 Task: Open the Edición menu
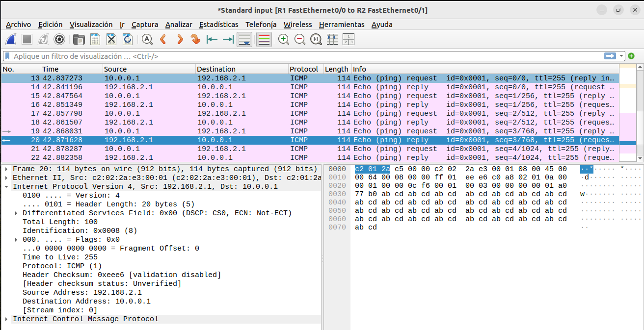51,25
